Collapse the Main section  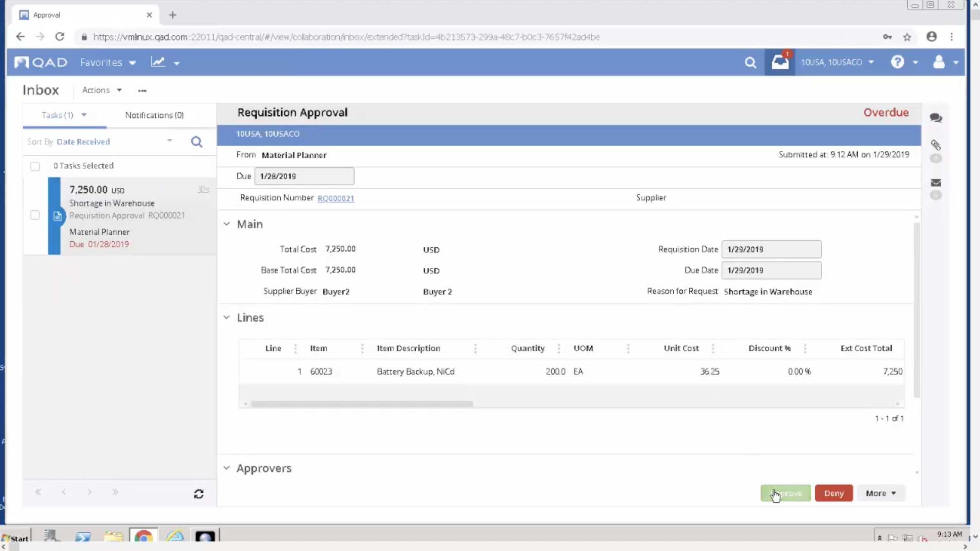point(227,223)
